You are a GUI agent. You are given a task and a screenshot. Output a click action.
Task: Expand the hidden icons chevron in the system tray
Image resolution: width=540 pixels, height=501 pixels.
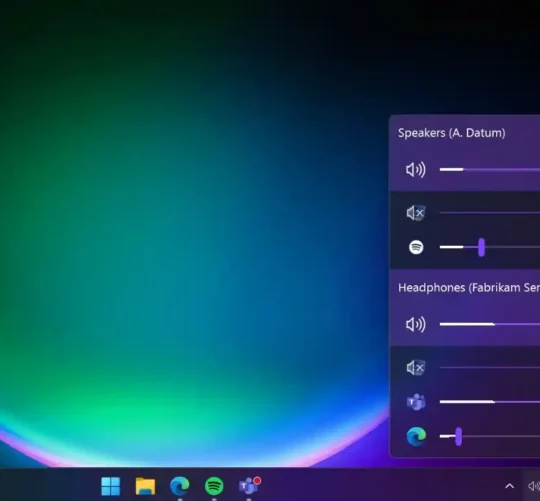click(509, 486)
